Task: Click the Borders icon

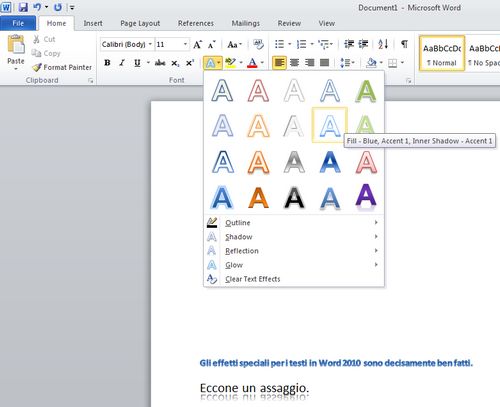Action: click(x=393, y=63)
